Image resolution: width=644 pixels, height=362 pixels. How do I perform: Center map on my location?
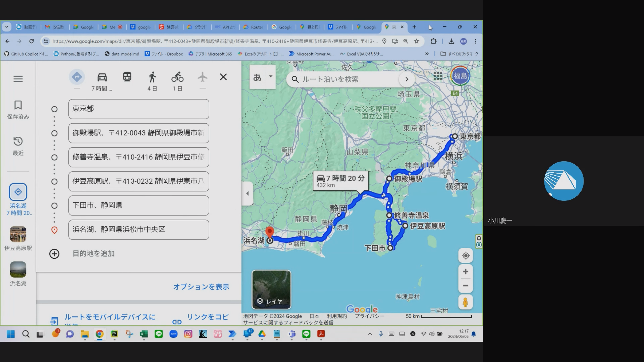tap(466, 256)
